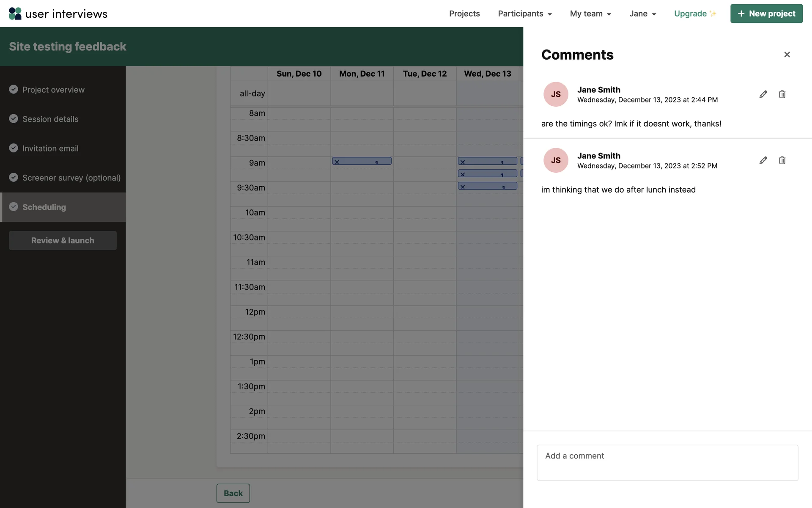Viewport: 812px width, 508px height.
Task: Close the Comments panel
Action: [x=787, y=55]
